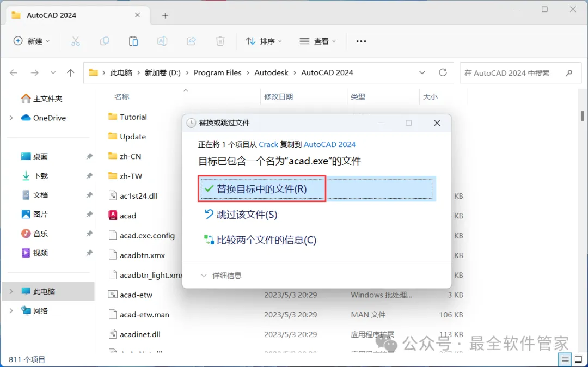The width and height of the screenshot is (588, 367).
Task: Click the Rename icon in toolbar
Action: (162, 41)
